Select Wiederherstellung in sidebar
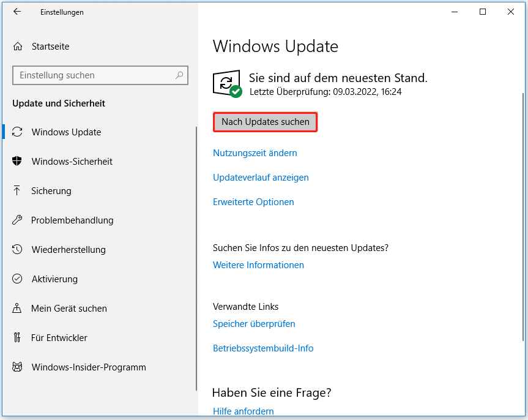 coord(69,249)
